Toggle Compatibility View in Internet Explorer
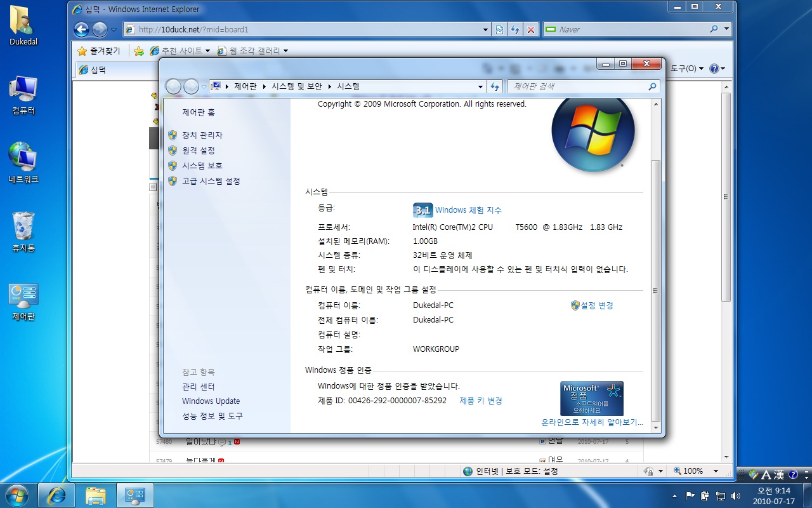This screenshot has width=812, height=508. click(x=500, y=29)
